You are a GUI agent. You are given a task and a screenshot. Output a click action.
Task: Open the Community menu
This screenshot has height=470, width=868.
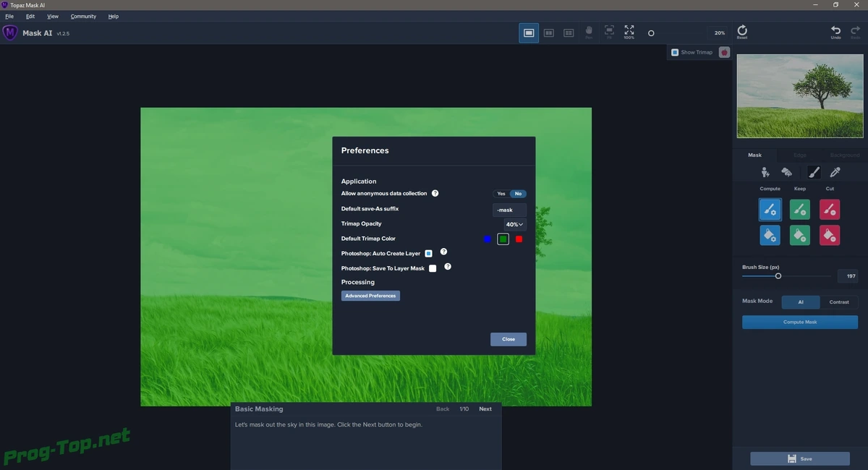[x=83, y=16]
